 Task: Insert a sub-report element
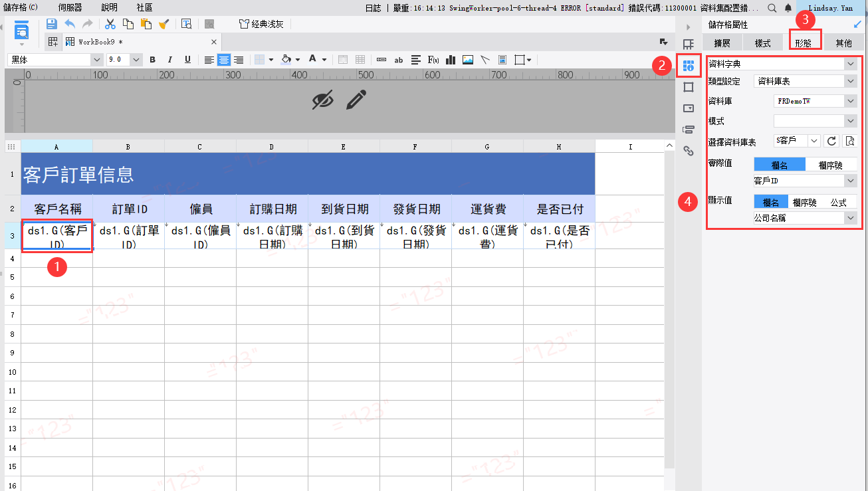(502, 60)
